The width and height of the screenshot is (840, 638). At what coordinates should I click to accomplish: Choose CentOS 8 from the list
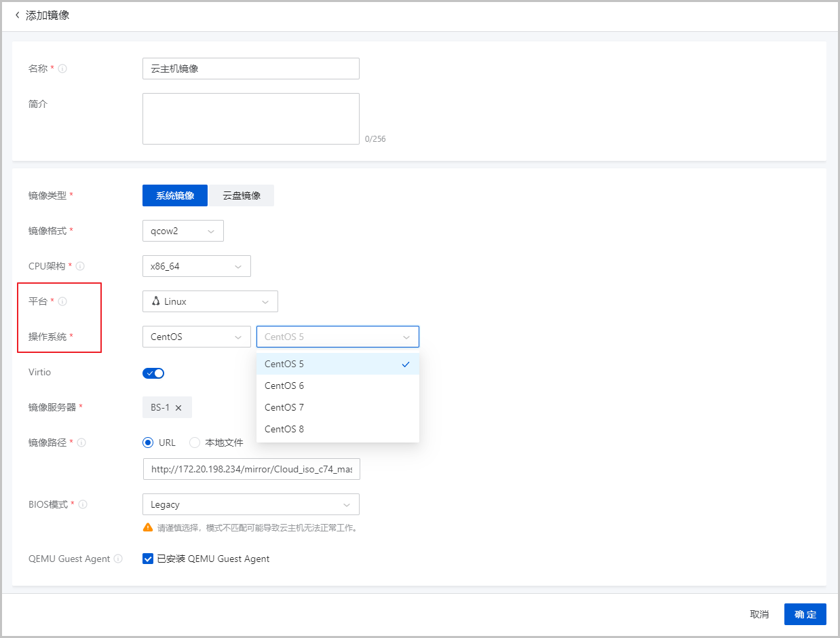tap(338, 429)
